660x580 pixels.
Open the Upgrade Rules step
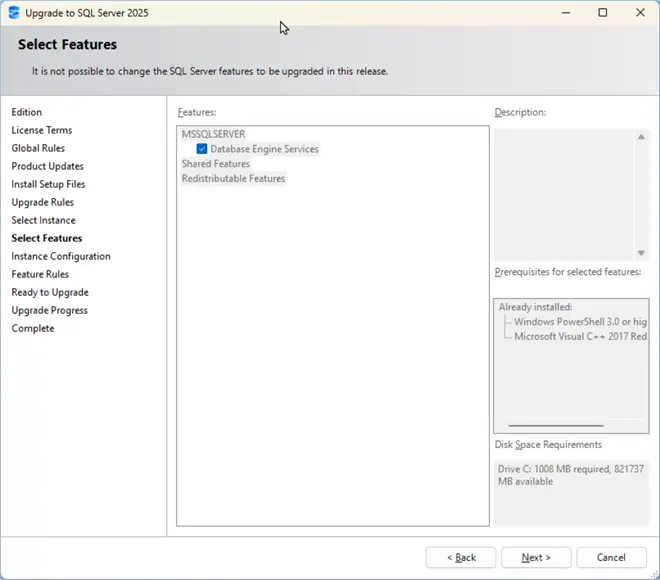point(43,202)
